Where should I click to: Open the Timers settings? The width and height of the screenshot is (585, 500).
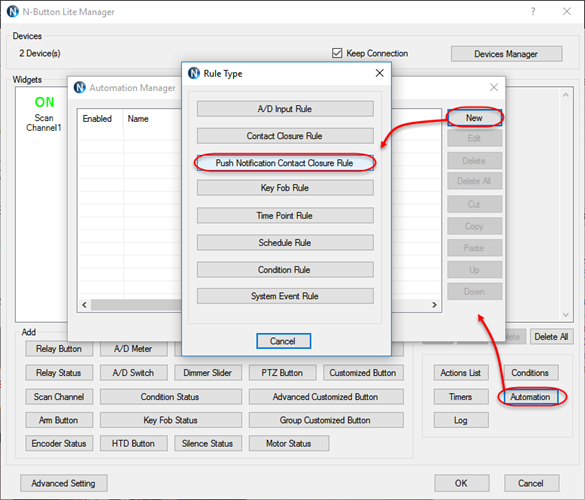pos(461,397)
